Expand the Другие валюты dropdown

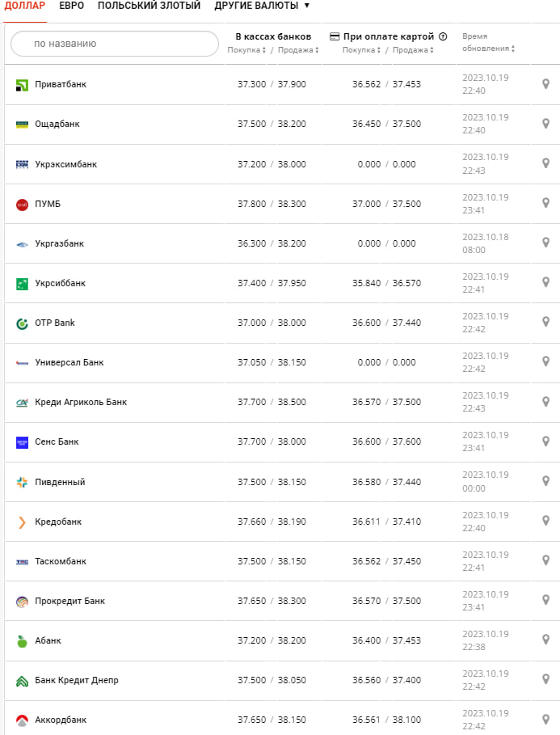262,6
